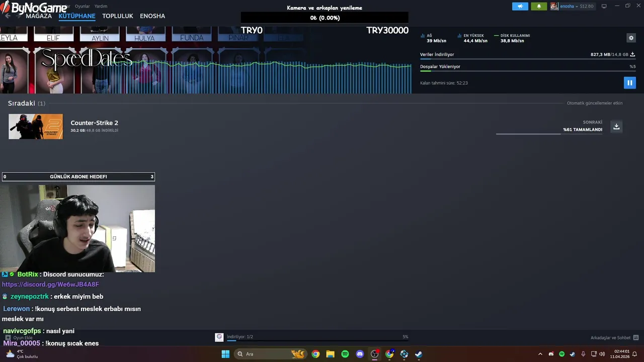Open Arkadaşlar ve Sohbet panel
The image size is (644, 362).
click(x=610, y=338)
